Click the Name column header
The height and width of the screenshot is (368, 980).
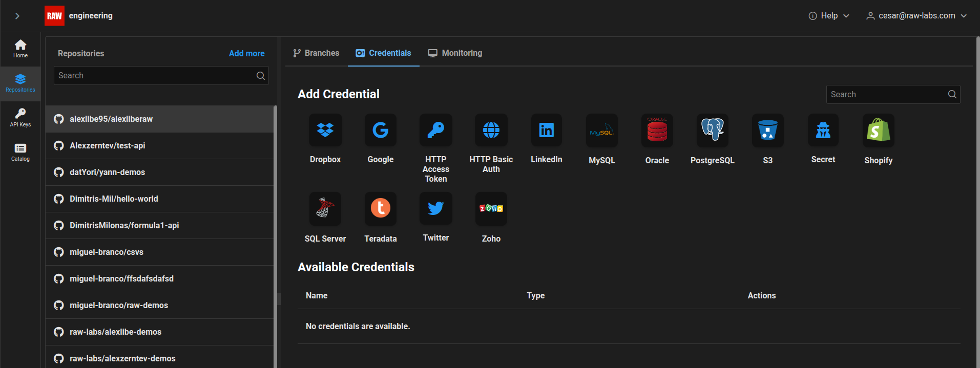click(317, 296)
